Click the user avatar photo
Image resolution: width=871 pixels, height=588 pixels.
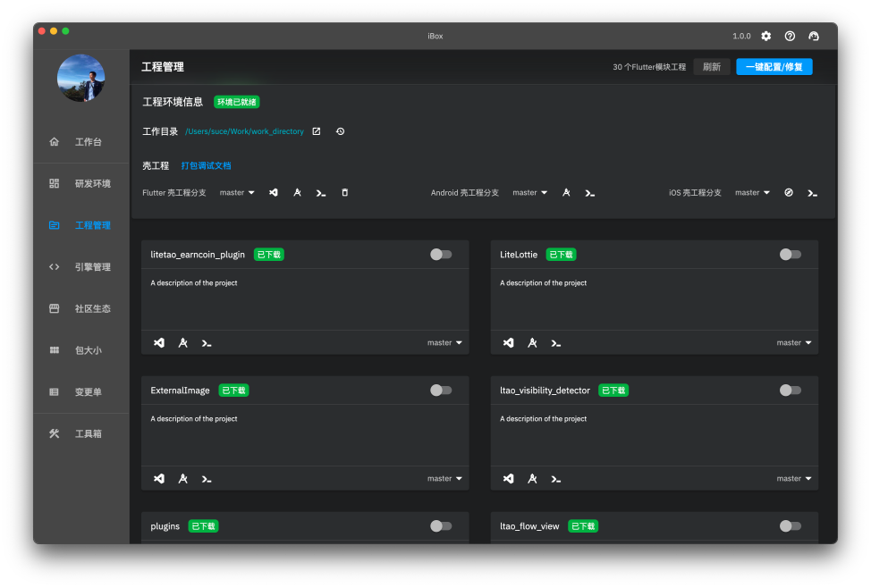[81, 78]
